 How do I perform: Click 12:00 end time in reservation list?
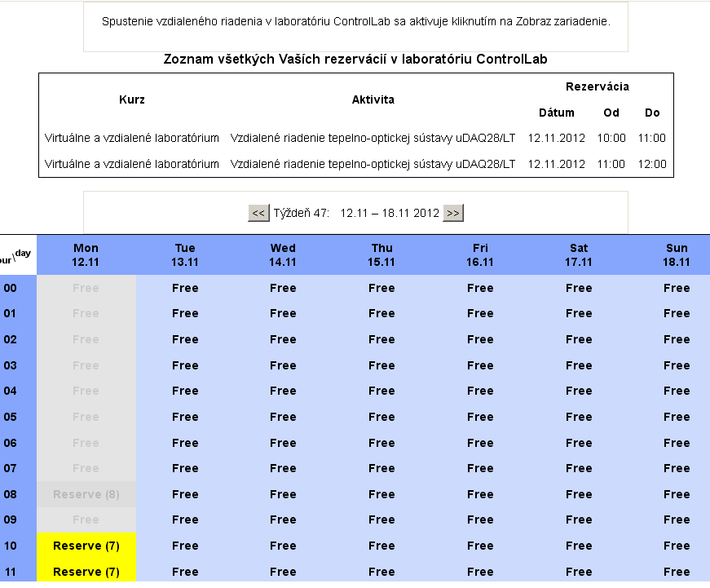[x=652, y=164]
